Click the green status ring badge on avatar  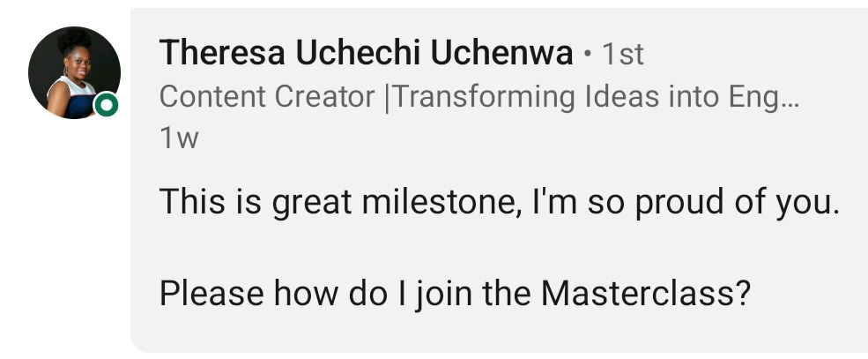(x=106, y=105)
